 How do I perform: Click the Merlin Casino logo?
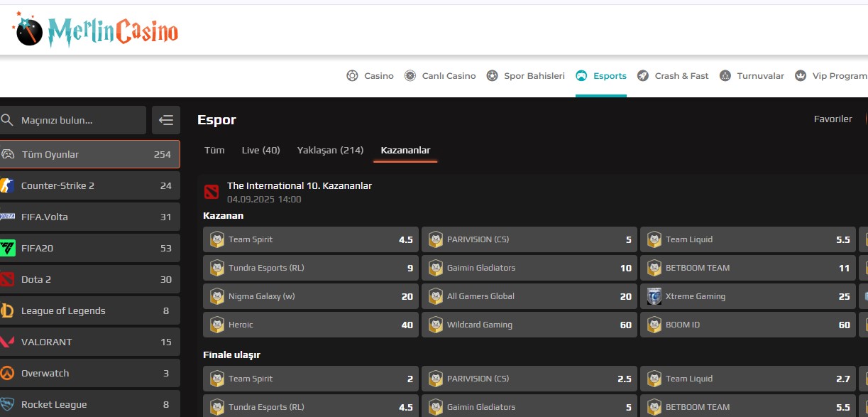95,31
